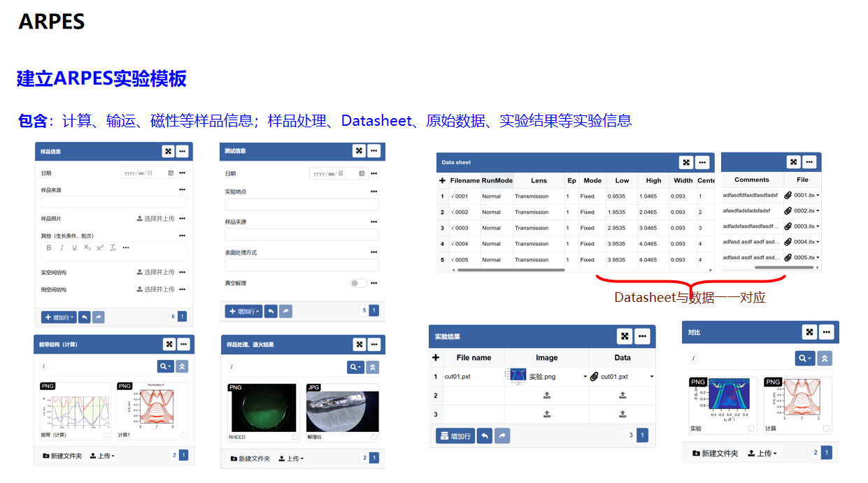The height and width of the screenshot is (483, 868).
Task: Click the plus icon in Data sheet header
Action: point(442,180)
